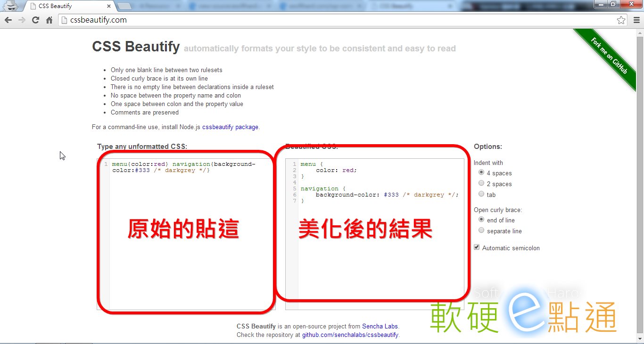The height and width of the screenshot is (344, 644).
Task: Select the 2 spaces indent option
Action: 481,183
